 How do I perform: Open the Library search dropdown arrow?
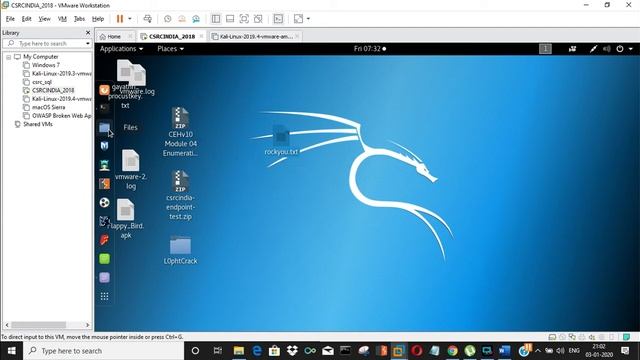click(x=88, y=43)
